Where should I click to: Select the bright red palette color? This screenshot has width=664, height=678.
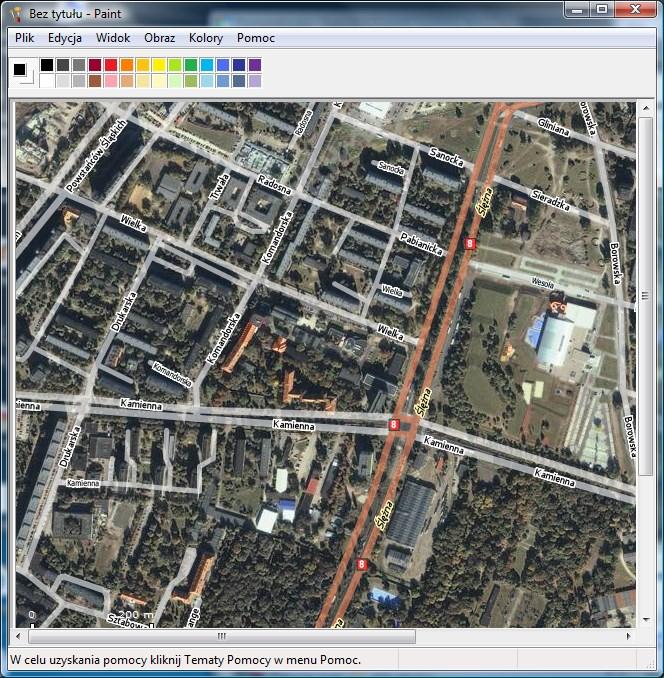click(x=111, y=65)
